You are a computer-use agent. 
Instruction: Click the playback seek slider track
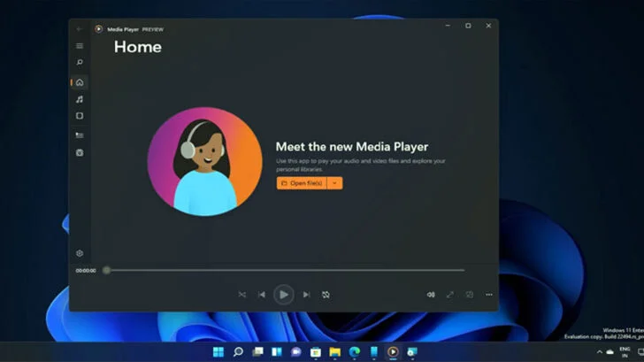pyautogui.click(x=283, y=270)
